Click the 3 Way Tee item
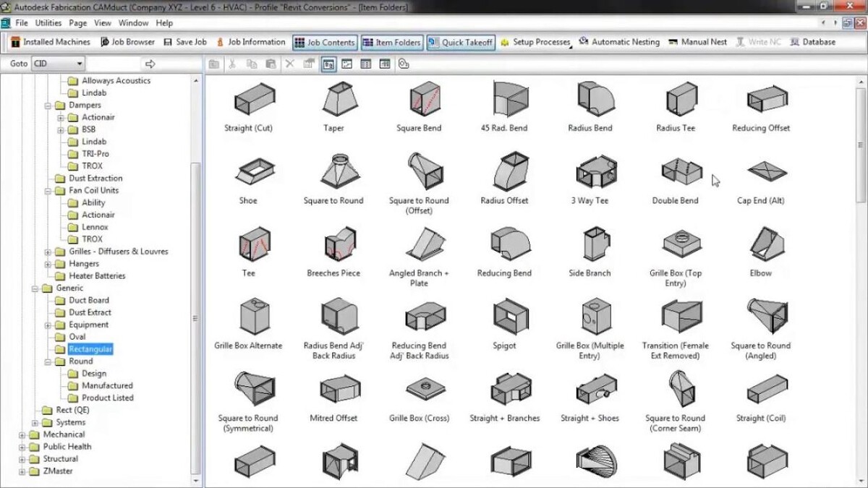Image resolution: width=868 pixels, height=488 pixels. pos(590,172)
